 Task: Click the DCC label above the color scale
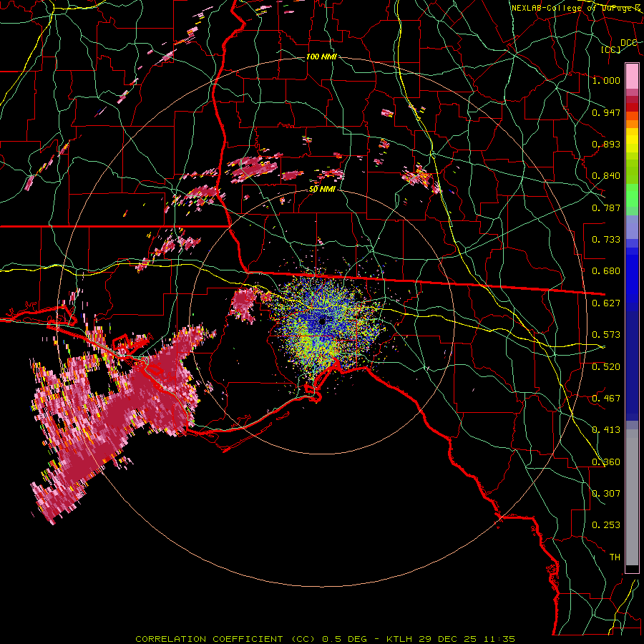coord(629,43)
